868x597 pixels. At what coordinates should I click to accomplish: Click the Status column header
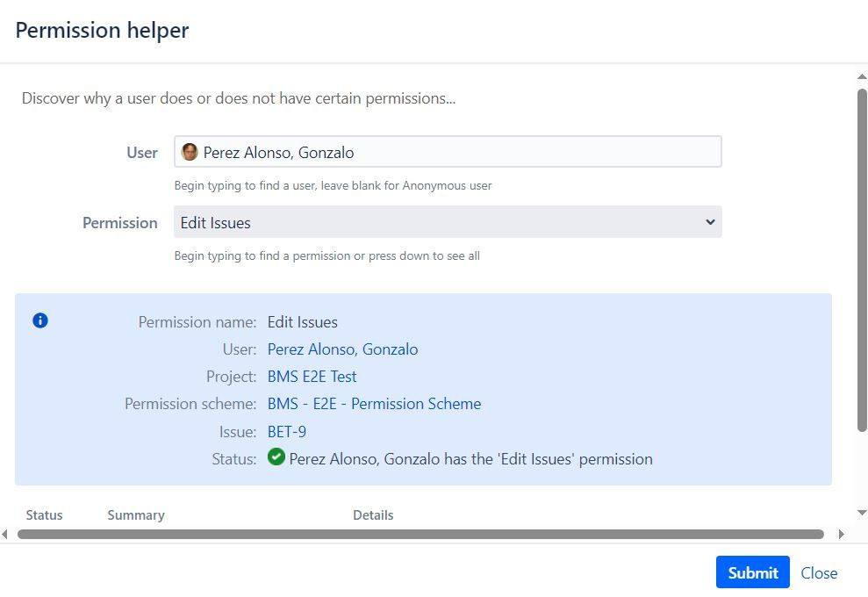(x=44, y=515)
